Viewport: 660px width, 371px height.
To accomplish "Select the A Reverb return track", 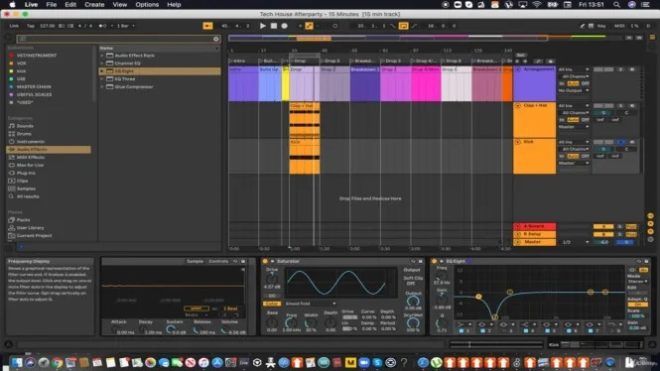I will [x=534, y=226].
